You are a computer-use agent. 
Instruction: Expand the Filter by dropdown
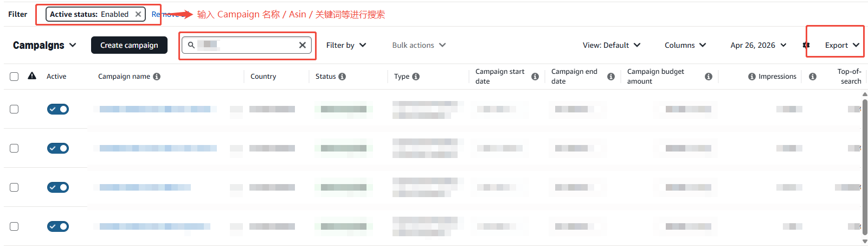[x=346, y=45]
